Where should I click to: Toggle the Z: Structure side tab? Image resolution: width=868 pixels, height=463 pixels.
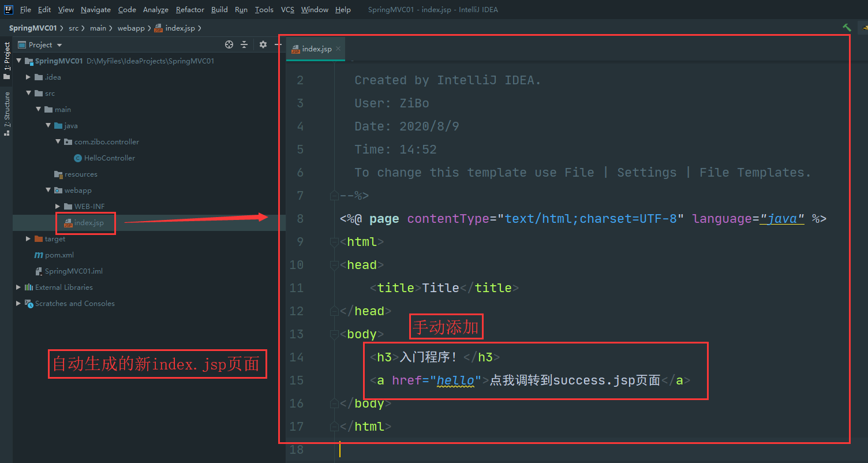point(6,114)
